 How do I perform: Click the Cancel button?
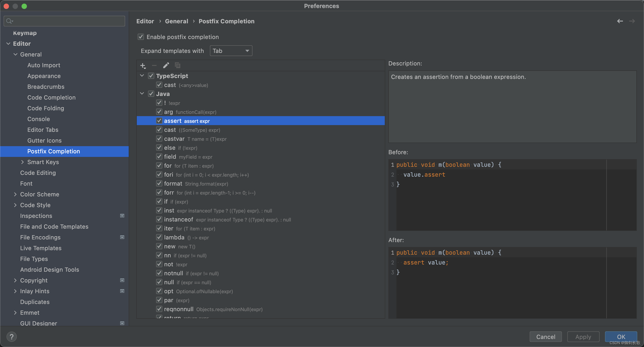pyautogui.click(x=546, y=336)
